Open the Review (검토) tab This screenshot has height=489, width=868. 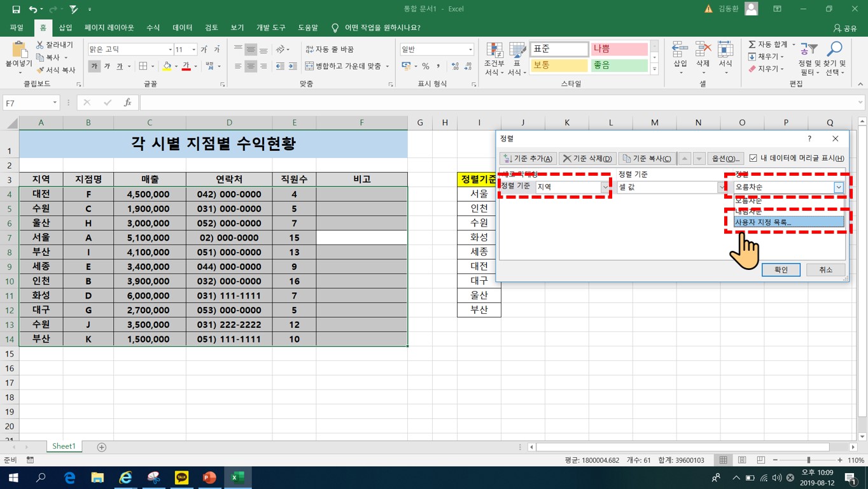pos(211,28)
